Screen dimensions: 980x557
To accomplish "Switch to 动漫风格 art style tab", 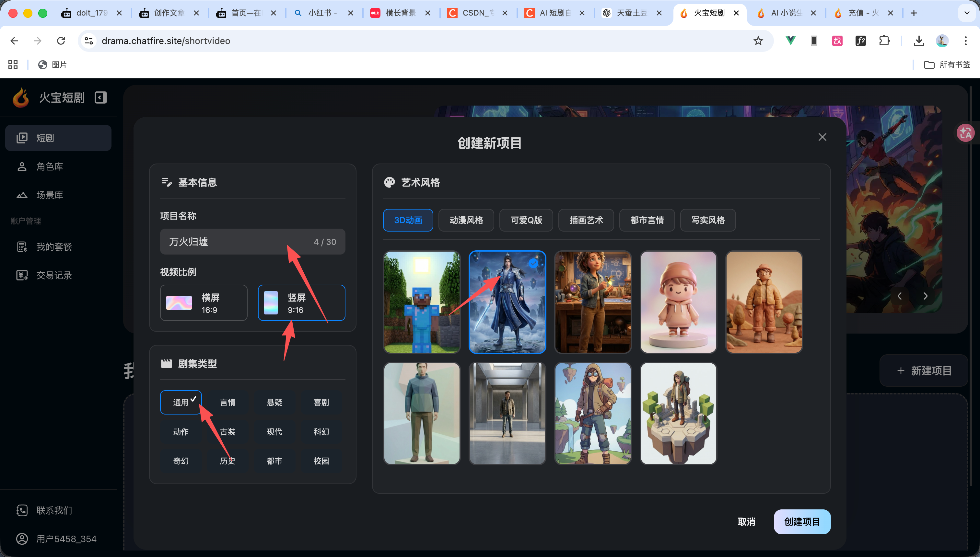I will tap(466, 220).
